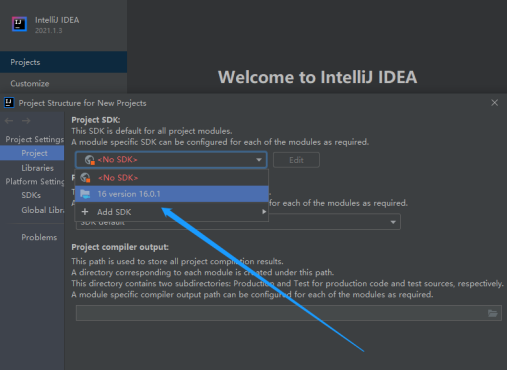Click the back navigation arrow
Image resolution: width=508 pixels, height=370 pixels.
[x=9, y=121]
